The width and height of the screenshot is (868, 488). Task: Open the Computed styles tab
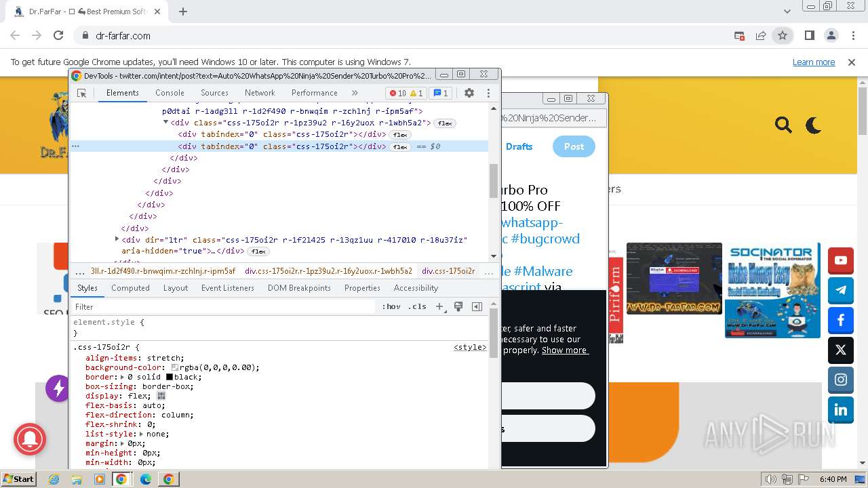click(130, 288)
